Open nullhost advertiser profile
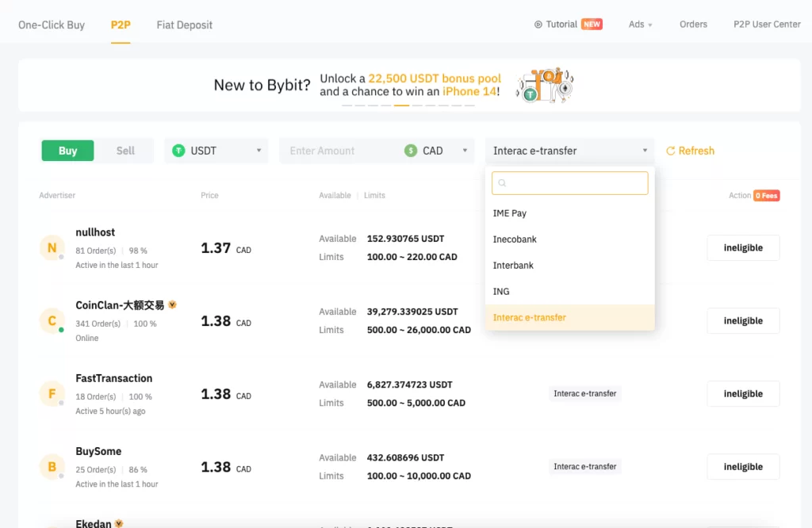The height and width of the screenshot is (528, 812). click(x=95, y=232)
